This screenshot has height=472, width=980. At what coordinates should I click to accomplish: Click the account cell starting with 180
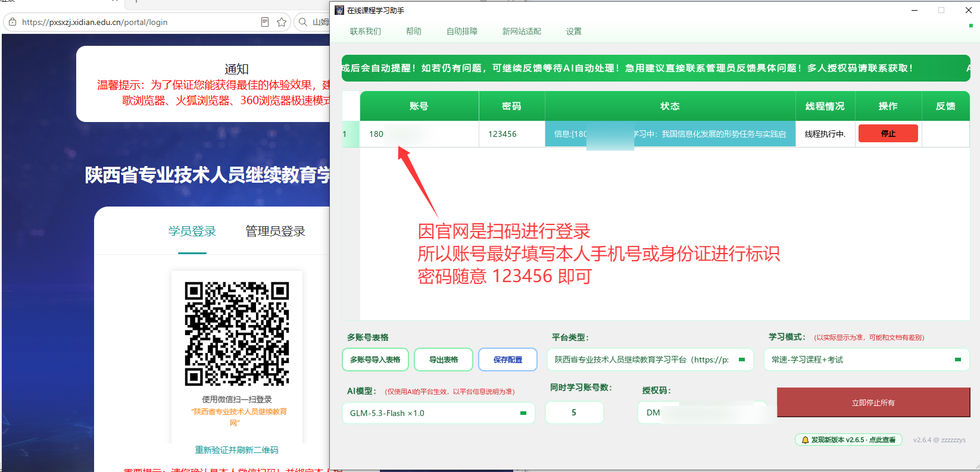point(419,134)
